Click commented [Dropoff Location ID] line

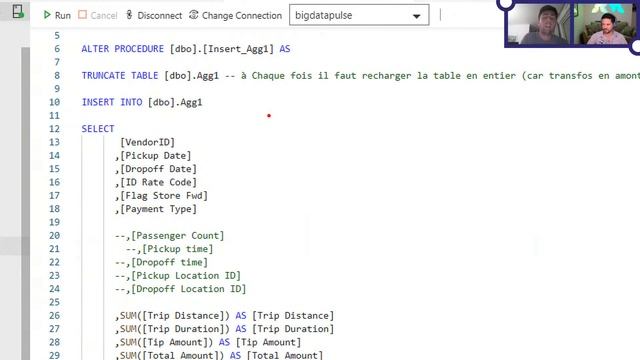[180, 289]
